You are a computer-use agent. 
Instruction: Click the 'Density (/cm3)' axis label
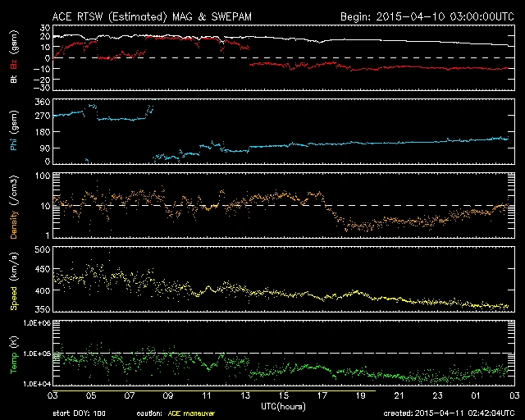click(13, 207)
